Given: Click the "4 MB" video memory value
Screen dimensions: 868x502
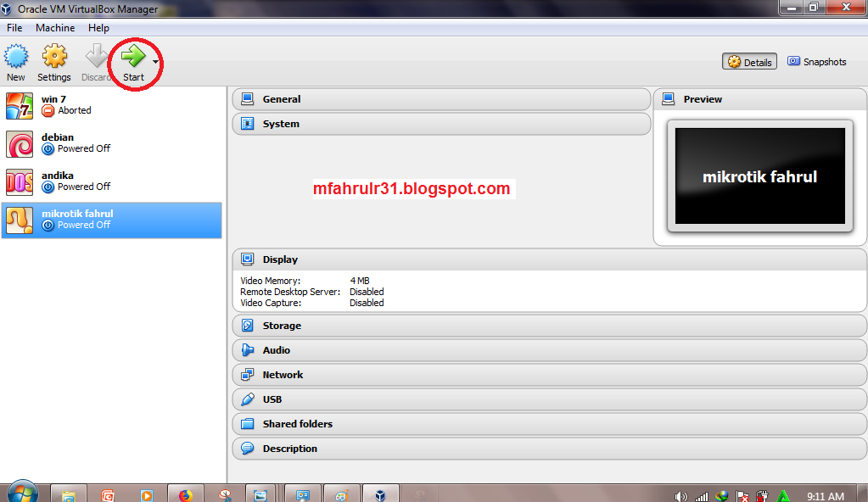Looking at the screenshot, I should coord(360,281).
